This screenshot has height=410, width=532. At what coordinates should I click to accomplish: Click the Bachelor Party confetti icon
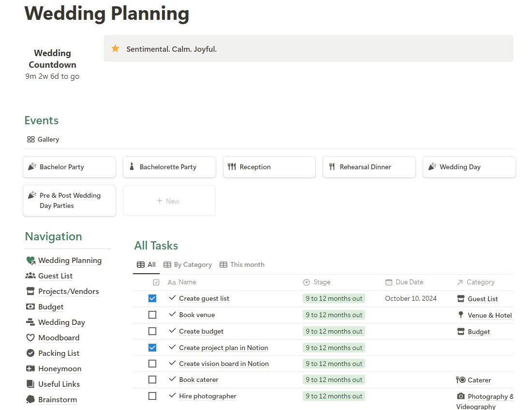pyautogui.click(x=32, y=166)
